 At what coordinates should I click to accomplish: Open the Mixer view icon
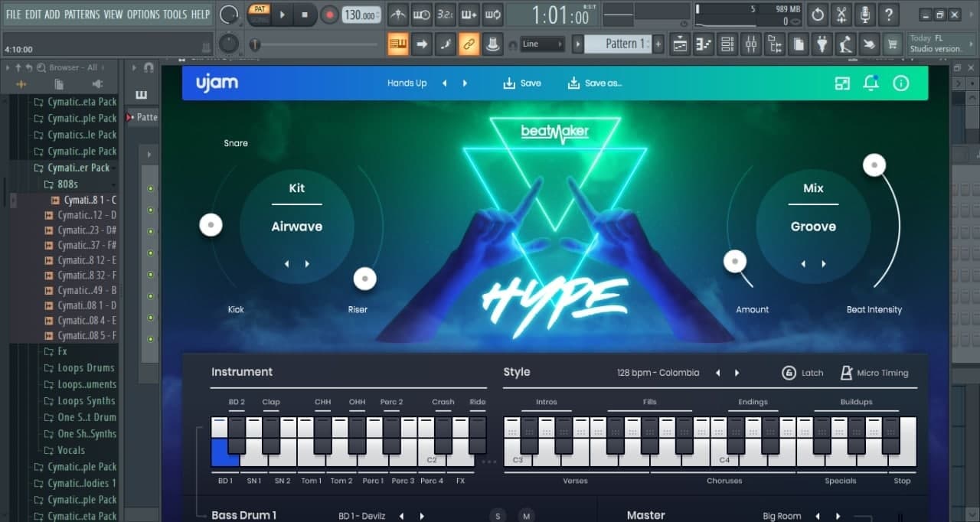point(751,44)
